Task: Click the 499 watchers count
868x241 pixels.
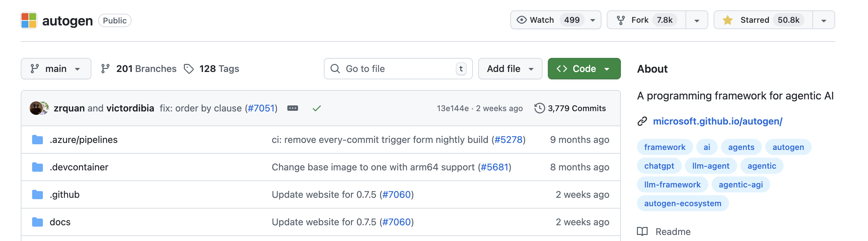Action: point(572,20)
